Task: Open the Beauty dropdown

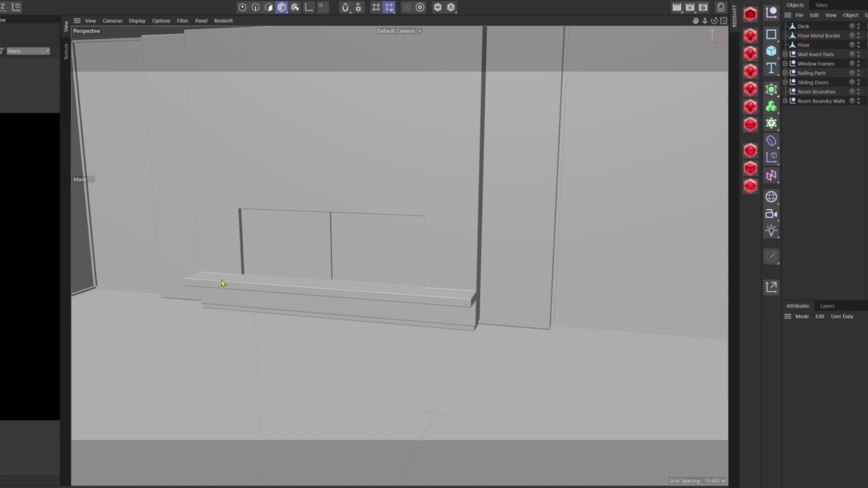Action: pos(28,51)
